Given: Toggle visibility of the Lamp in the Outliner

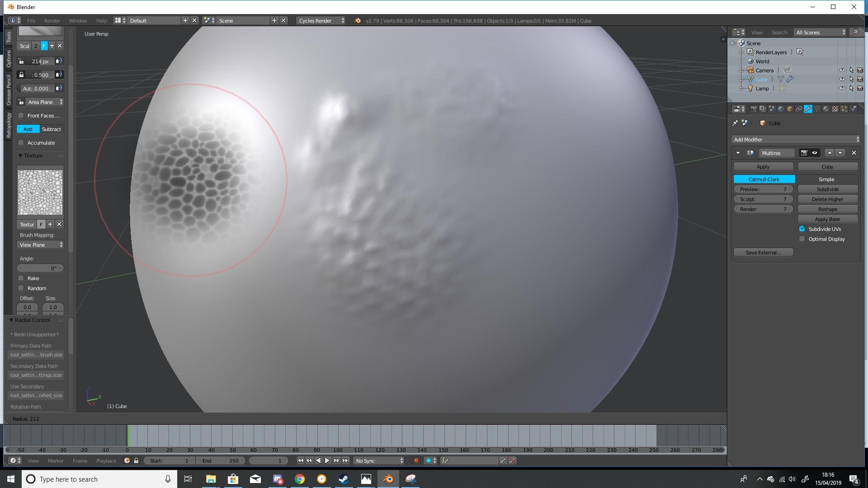Looking at the screenshot, I should coord(843,89).
